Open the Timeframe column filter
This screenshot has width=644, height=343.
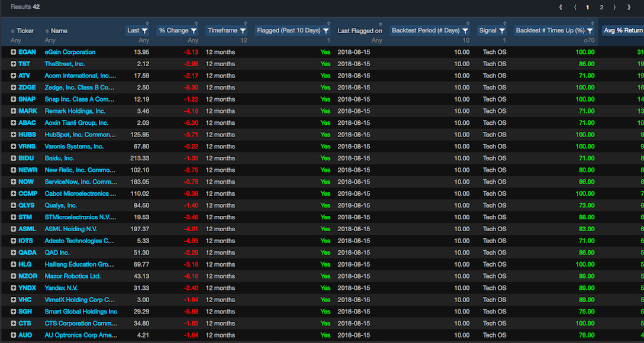pyautogui.click(x=243, y=31)
